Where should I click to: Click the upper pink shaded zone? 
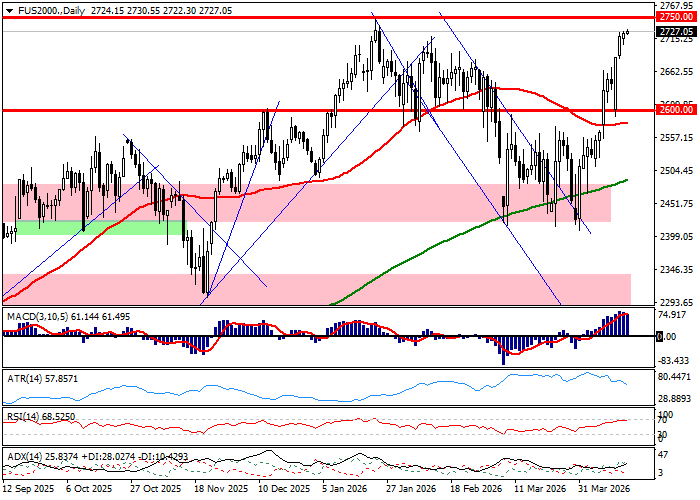[300, 202]
